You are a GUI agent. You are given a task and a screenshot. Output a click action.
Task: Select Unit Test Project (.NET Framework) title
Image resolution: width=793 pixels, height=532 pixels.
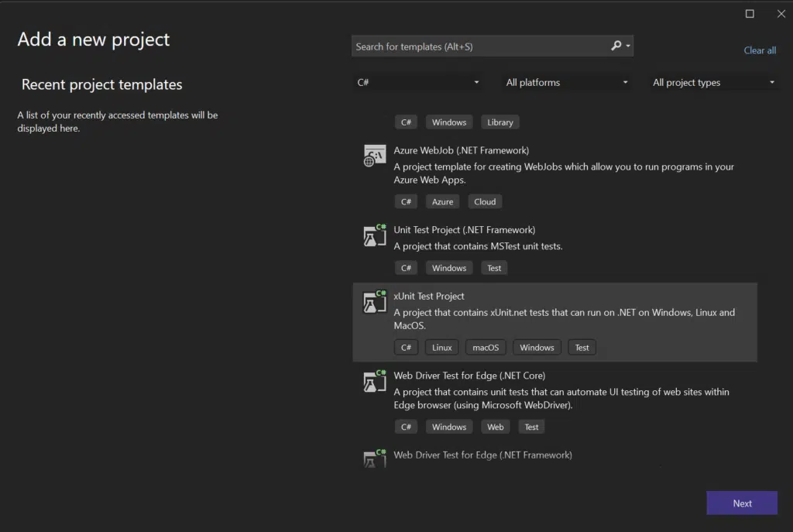[x=464, y=230]
